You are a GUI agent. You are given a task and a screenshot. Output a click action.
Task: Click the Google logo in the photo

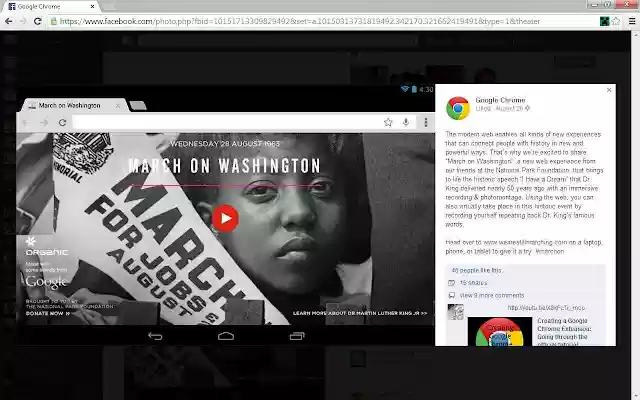point(46,282)
